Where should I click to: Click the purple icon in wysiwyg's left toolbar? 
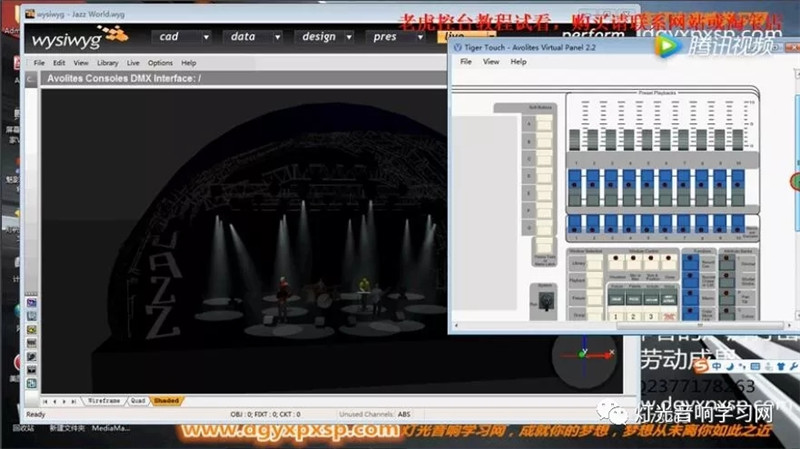tap(32, 303)
